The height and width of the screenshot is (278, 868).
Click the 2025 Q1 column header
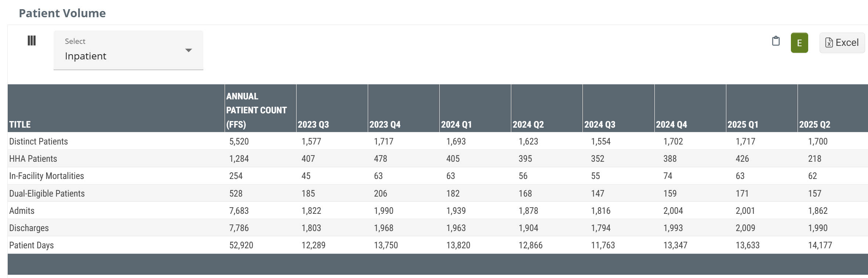point(742,124)
